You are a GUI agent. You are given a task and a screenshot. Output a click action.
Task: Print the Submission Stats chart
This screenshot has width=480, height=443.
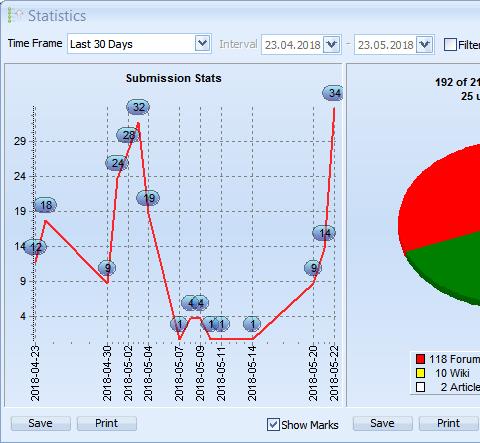[x=107, y=423]
